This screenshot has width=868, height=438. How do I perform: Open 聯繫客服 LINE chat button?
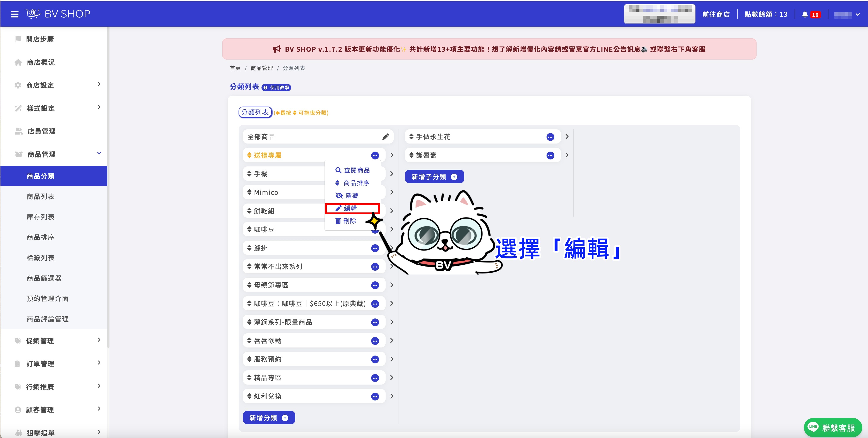[833, 427]
